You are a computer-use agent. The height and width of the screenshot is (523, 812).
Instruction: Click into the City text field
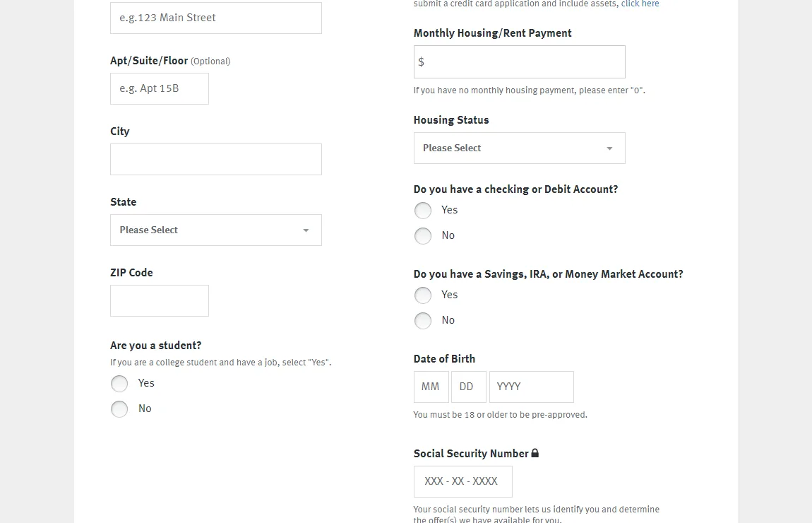[x=215, y=160]
